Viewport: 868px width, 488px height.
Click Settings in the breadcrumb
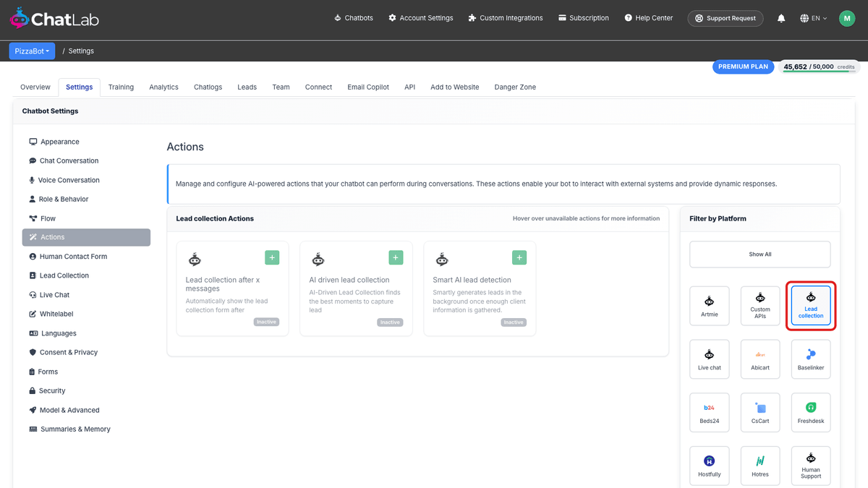tap(81, 51)
